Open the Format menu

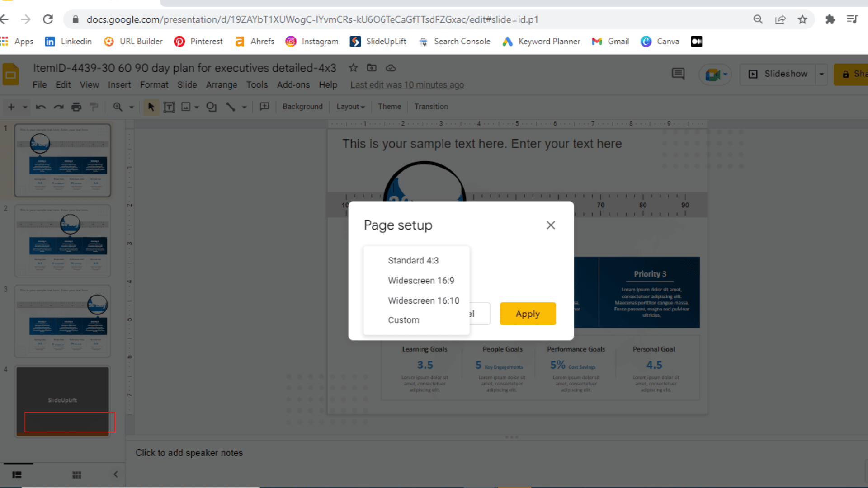(154, 84)
